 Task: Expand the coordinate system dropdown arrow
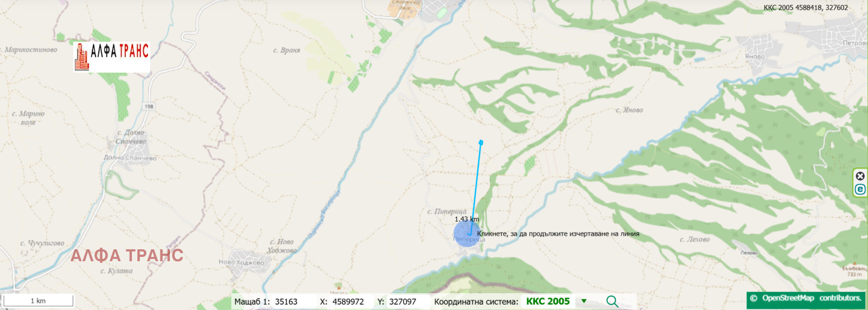point(584,301)
